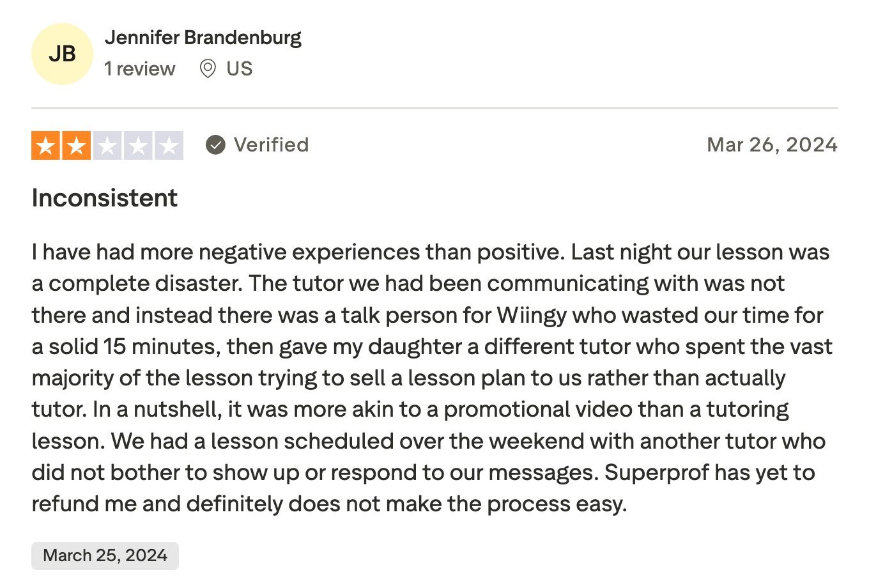Click the Verified label text
Screen dimensions: 869x588
click(x=271, y=145)
